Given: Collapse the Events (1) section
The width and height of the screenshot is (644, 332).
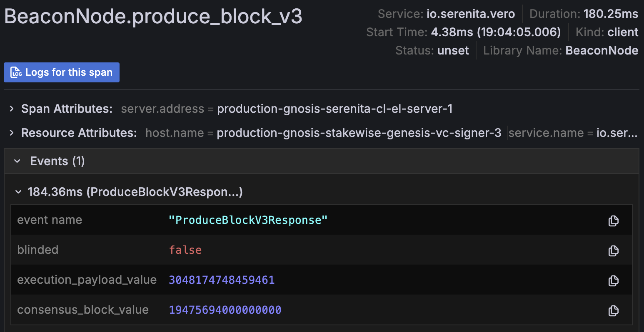Looking at the screenshot, I should click(17, 161).
